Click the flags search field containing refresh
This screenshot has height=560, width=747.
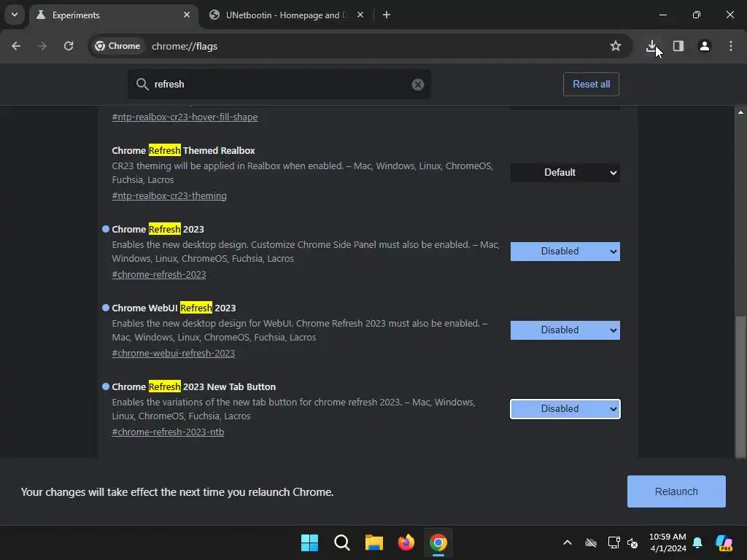point(279,85)
